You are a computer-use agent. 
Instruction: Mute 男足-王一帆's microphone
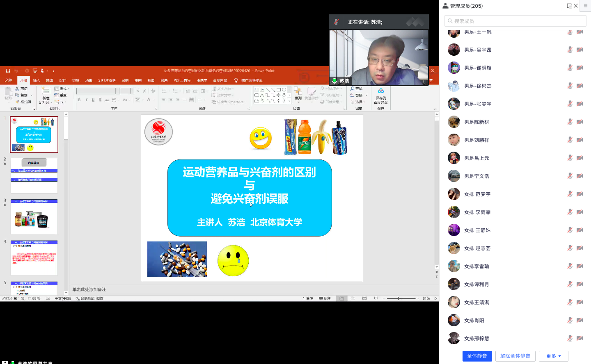click(570, 32)
